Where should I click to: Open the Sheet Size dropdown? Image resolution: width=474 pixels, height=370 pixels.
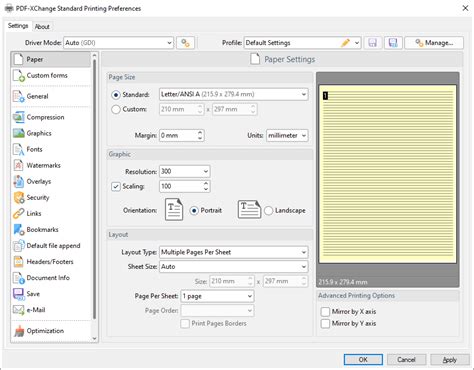pyautogui.click(x=234, y=266)
